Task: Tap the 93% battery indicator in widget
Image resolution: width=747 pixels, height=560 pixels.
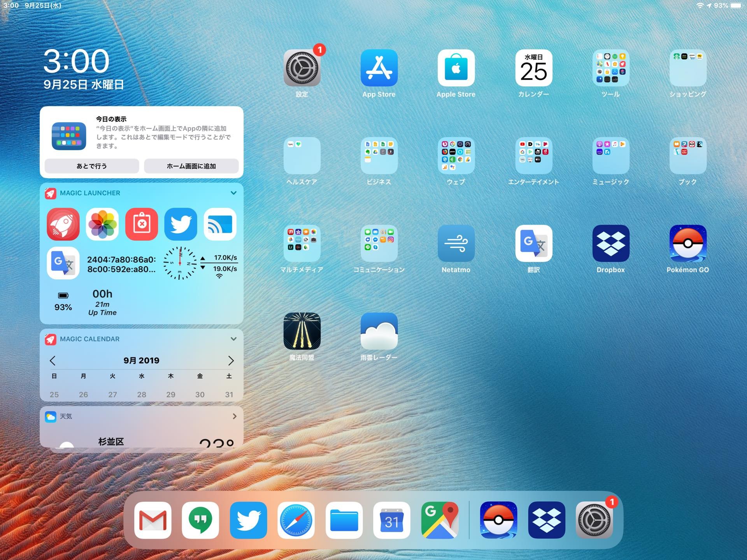Action: pyautogui.click(x=63, y=302)
